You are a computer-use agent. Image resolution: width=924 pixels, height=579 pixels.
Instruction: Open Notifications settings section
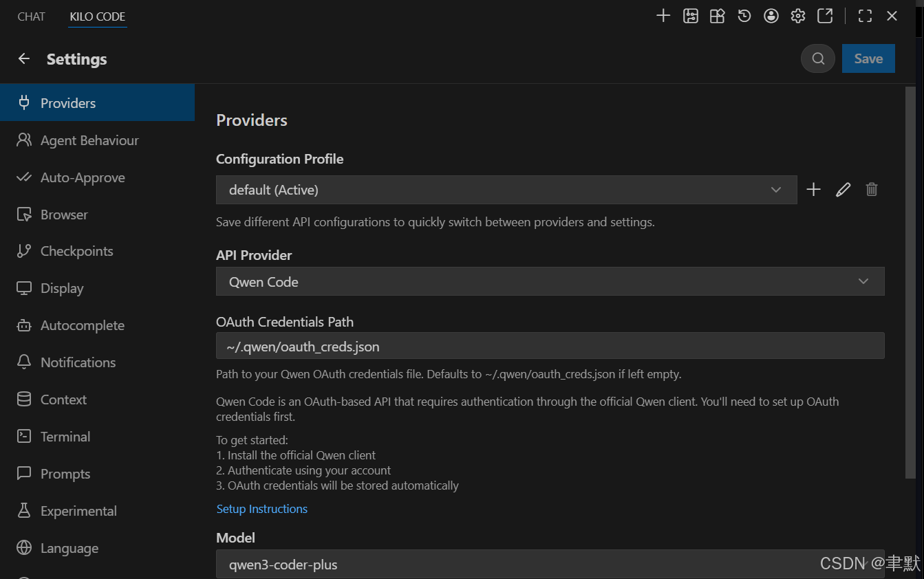point(97,362)
